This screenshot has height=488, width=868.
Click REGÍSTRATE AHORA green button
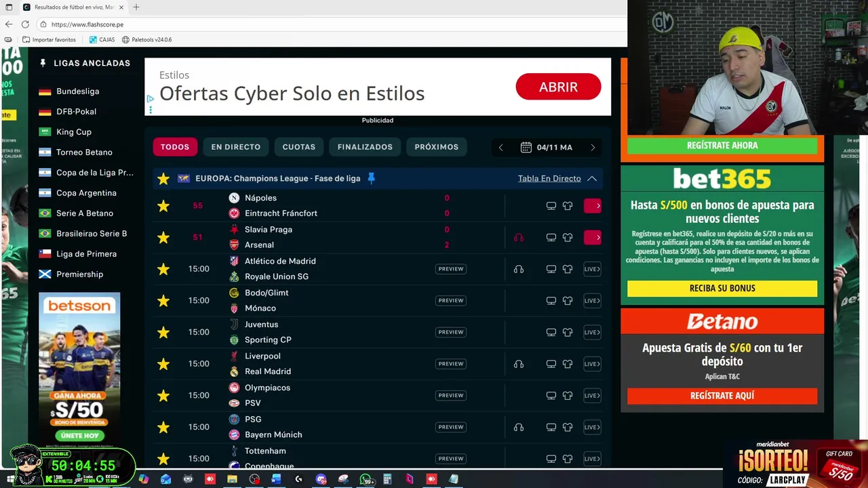722,145
